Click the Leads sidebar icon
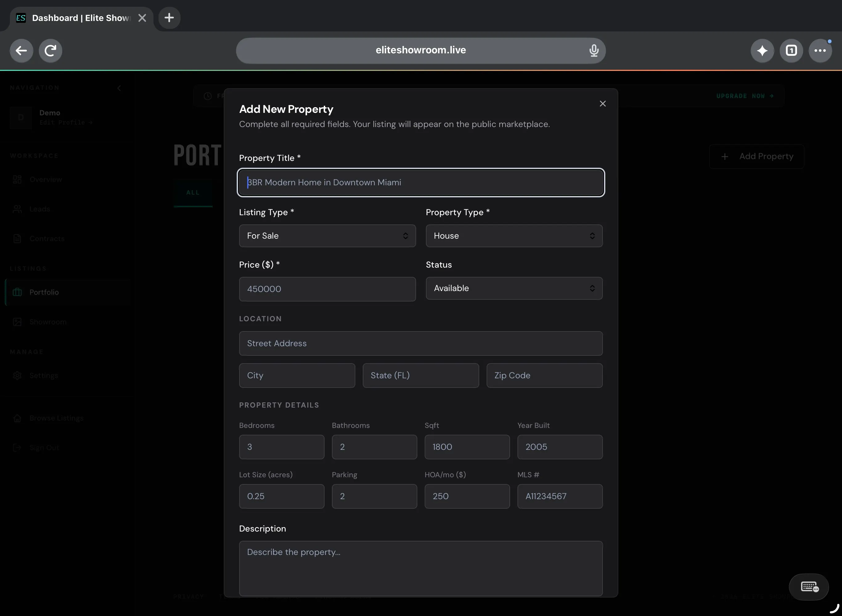The image size is (842, 616). pos(17,209)
